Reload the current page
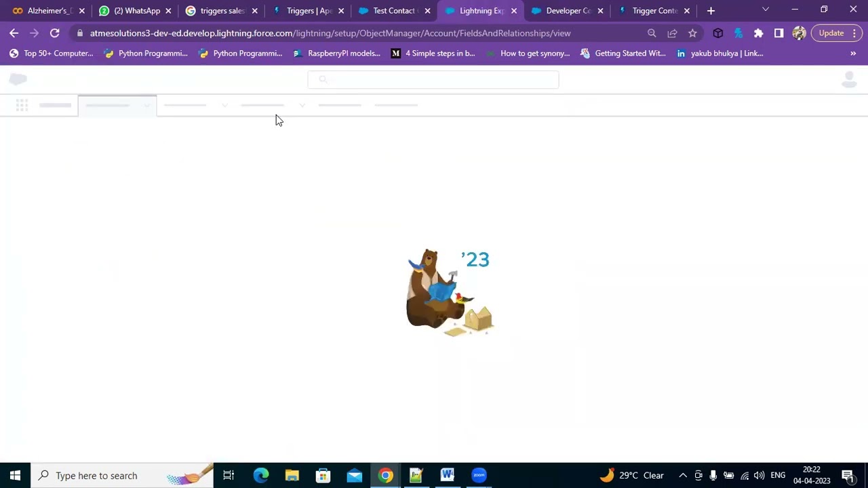 pyautogui.click(x=55, y=33)
